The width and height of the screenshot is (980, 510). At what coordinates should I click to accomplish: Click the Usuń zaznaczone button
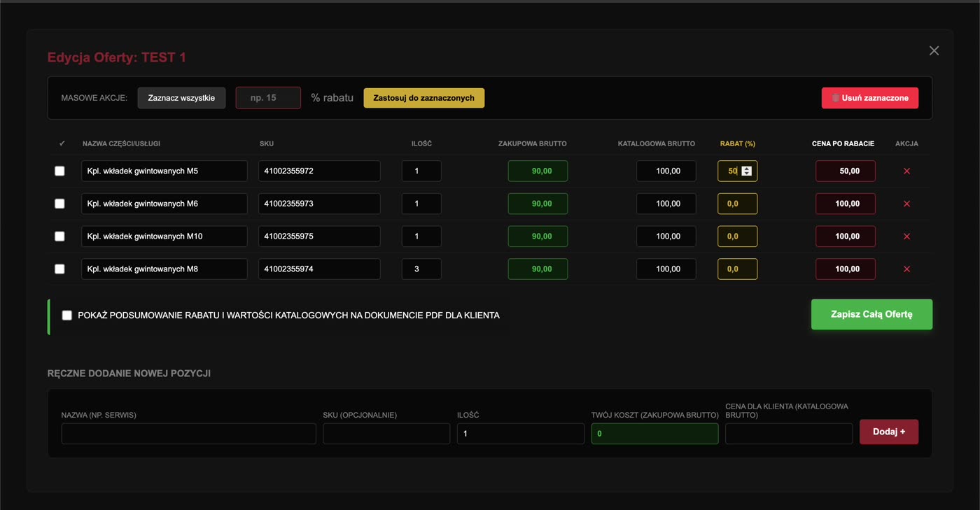tap(870, 98)
